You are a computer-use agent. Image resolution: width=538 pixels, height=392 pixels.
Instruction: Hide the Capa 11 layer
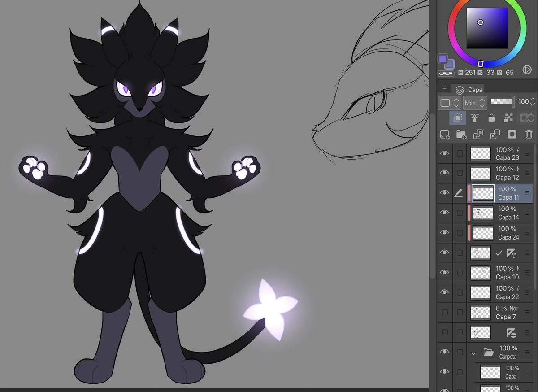click(x=444, y=193)
